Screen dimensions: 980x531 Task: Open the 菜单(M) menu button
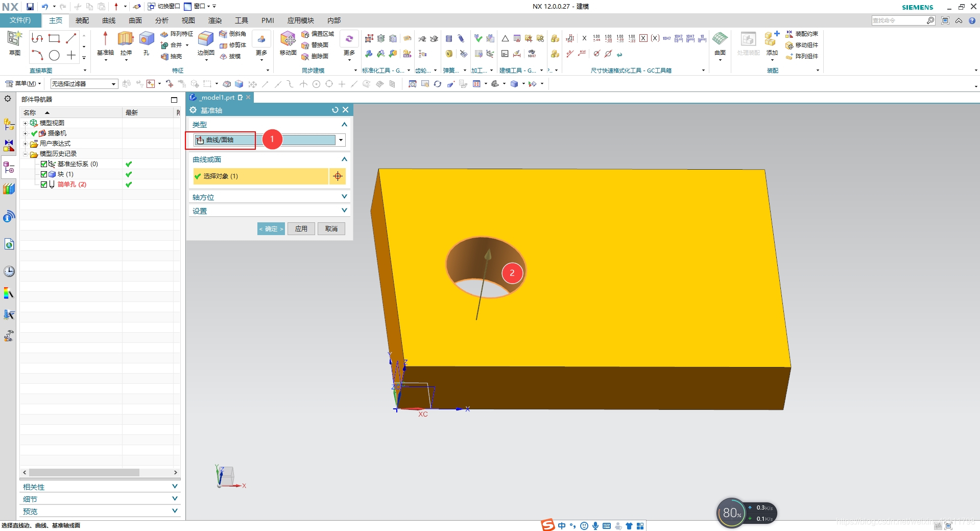(x=23, y=84)
